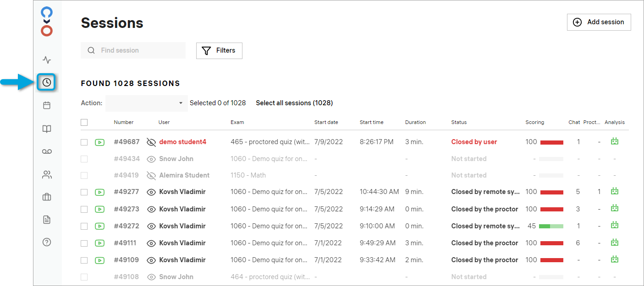The image size is (644, 286).
Task: Open the users icon in sidebar
Action: click(47, 174)
